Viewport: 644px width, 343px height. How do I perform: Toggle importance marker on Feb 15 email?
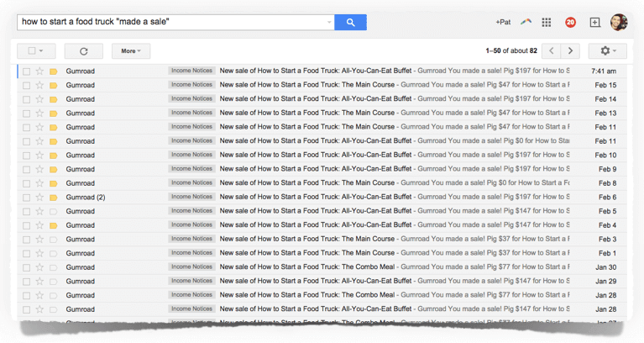[x=54, y=86]
